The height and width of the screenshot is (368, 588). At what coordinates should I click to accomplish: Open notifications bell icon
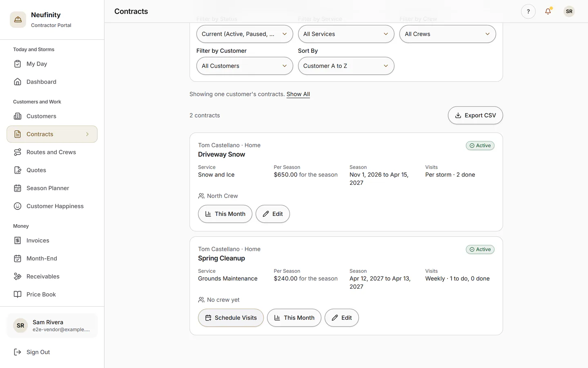pos(548,11)
